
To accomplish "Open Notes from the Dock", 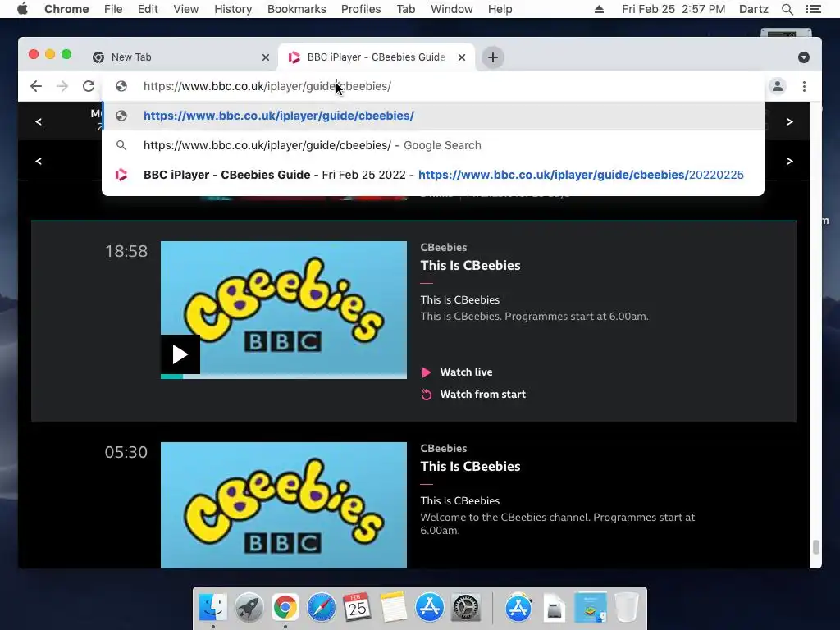I will click(394, 607).
